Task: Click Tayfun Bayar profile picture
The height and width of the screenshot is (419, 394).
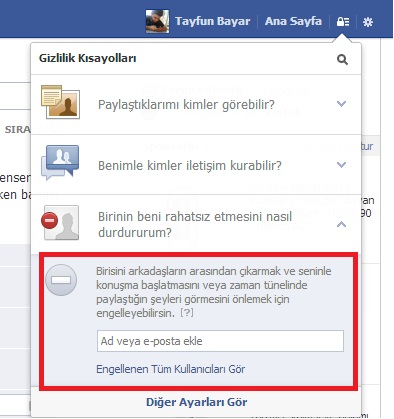Action: click(157, 21)
